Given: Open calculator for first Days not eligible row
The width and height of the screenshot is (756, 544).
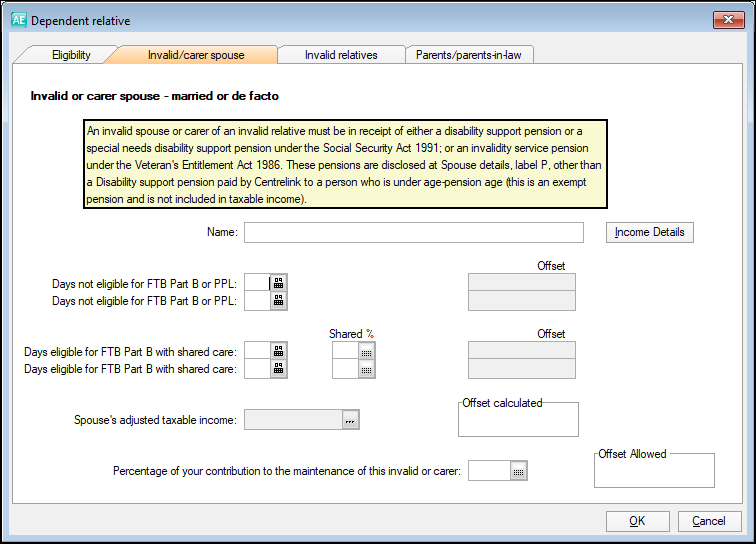Looking at the screenshot, I should click(x=279, y=283).
